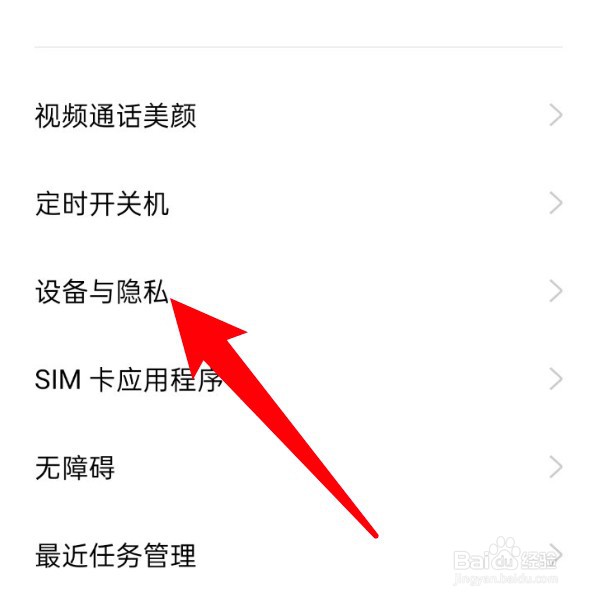This screenshot has width=592, height=600.
Task: Expand chevron beside 视频通话美颜
Action: coord(556,115)
